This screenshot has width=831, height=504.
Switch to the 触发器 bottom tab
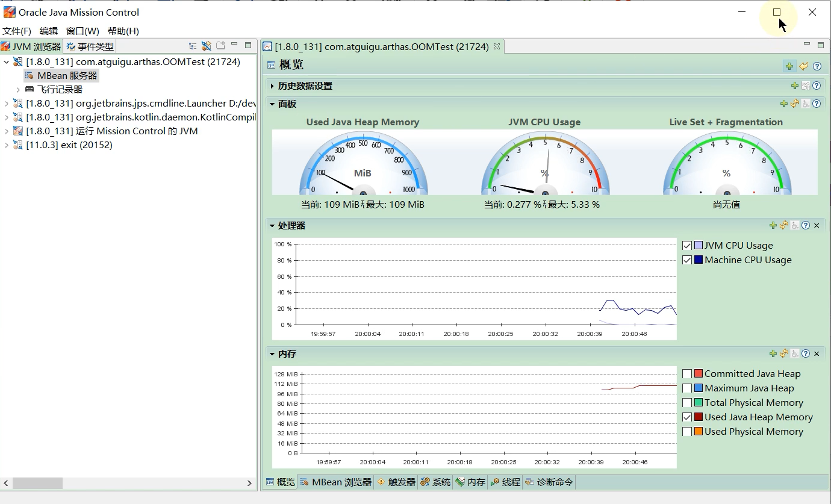397,482
